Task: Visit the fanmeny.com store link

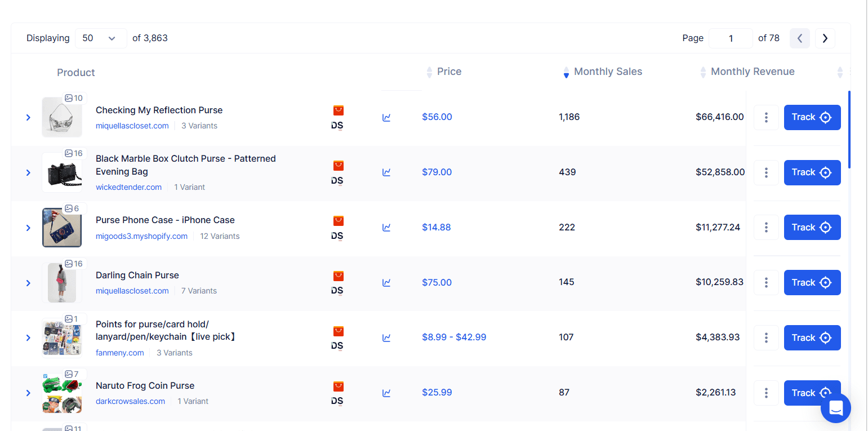Action: [x=120, y=353]
